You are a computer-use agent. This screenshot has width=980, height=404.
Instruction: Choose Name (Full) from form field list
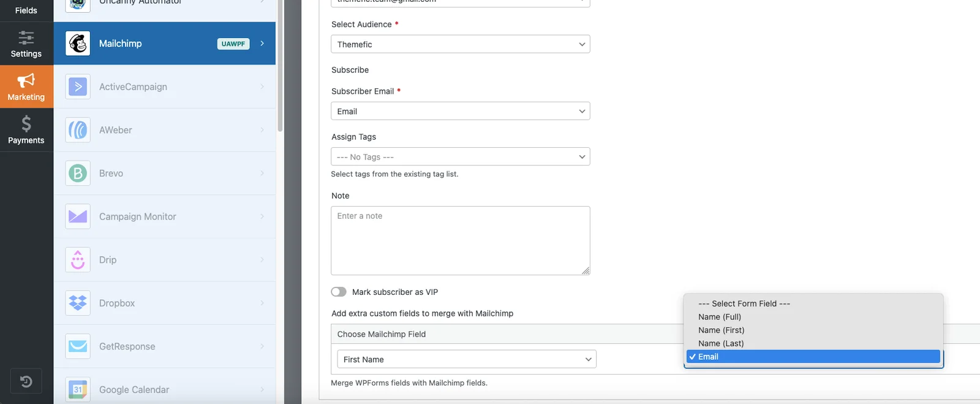click(720, 317)
